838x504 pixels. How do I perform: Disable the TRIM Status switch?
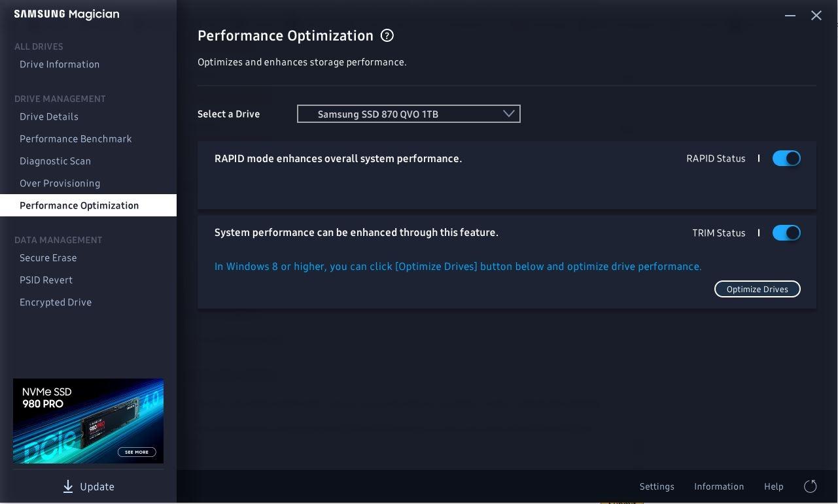coord(786,233)
